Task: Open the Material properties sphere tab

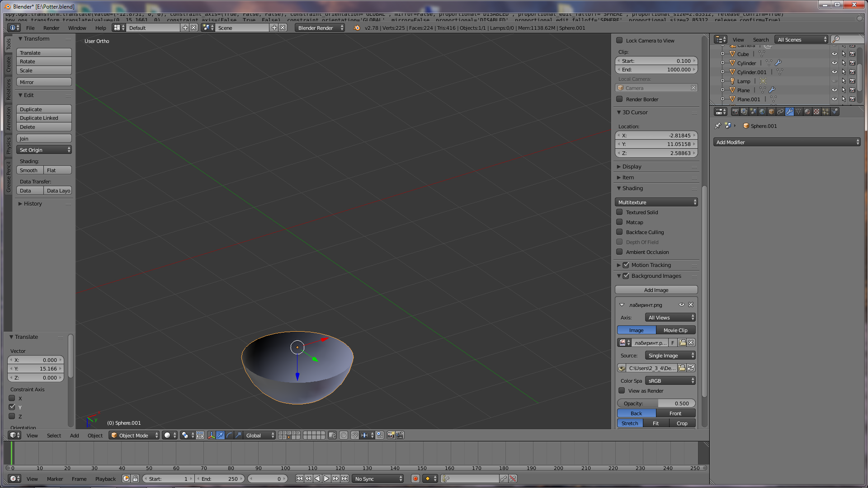Action: (x=807, y=112)
